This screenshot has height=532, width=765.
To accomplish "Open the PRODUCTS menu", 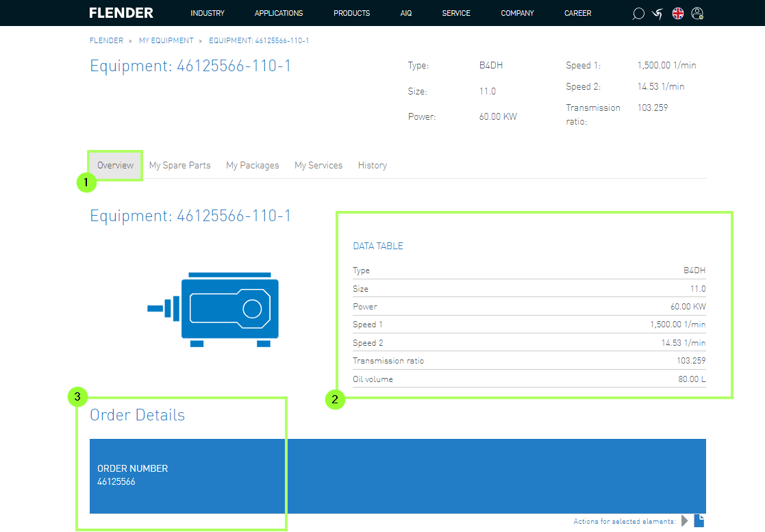I will pyautogui.click(x=352, y=13).
